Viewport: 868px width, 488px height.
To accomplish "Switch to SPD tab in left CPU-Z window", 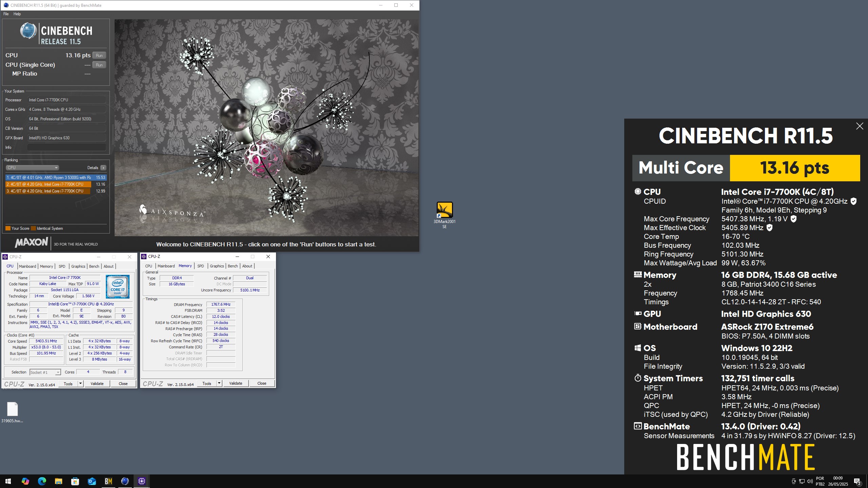I will [x=62, y=266].
